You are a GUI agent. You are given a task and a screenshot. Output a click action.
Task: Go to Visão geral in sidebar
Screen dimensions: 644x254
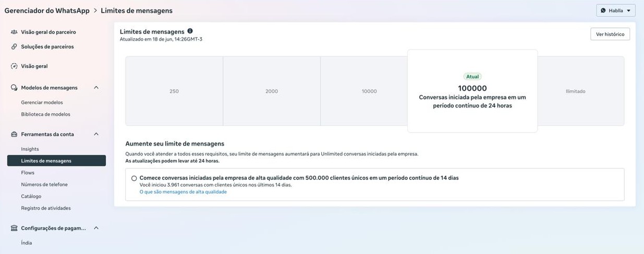click(x=34, y=66)
